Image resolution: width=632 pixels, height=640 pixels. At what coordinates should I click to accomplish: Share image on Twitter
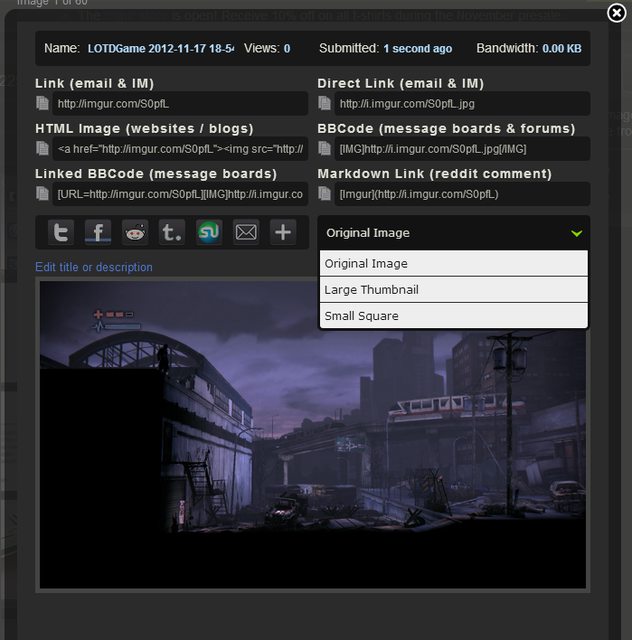click(61, 232)
